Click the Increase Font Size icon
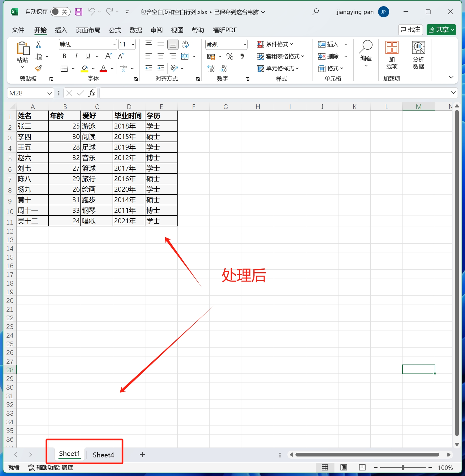The width and height of the screenshot is (465, 476). tap(108, 56)
